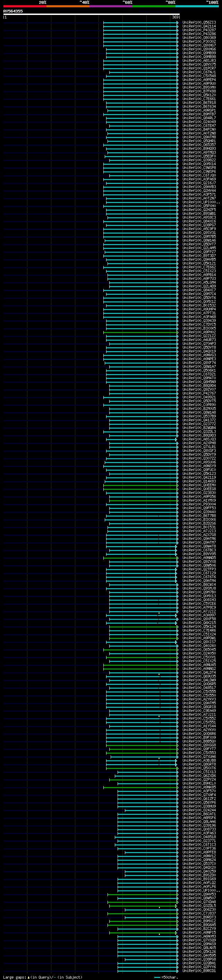The image size is (222, 980).
Task: Click the UniRef100_Q5K123 label
Action: (x=199, y=473)
